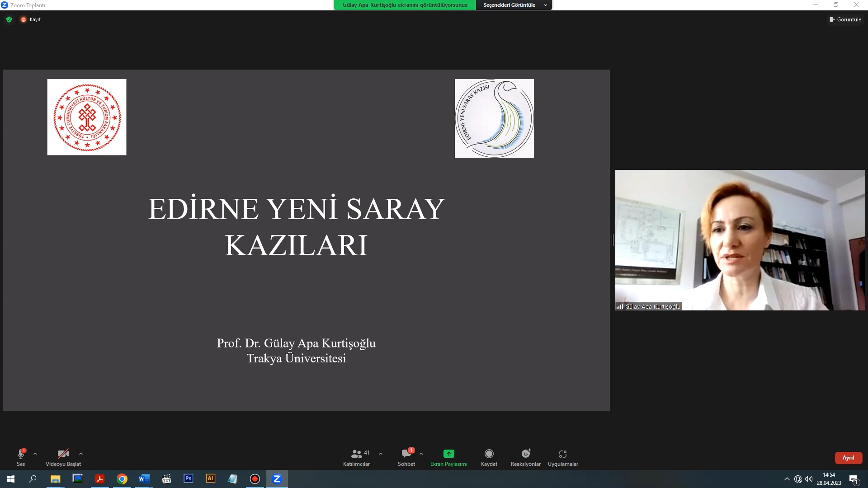Click the Ministry of Culture logo on slide

coord(87,117)
